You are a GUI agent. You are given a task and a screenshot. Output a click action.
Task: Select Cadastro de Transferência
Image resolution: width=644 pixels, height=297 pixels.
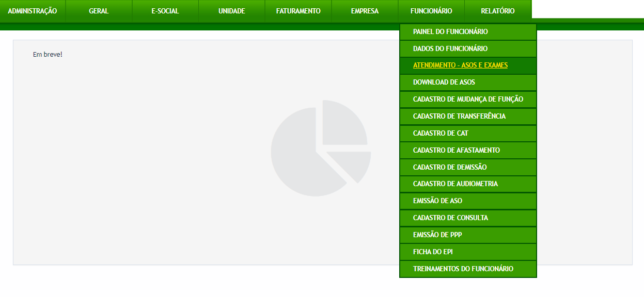(x=468, y=116)
